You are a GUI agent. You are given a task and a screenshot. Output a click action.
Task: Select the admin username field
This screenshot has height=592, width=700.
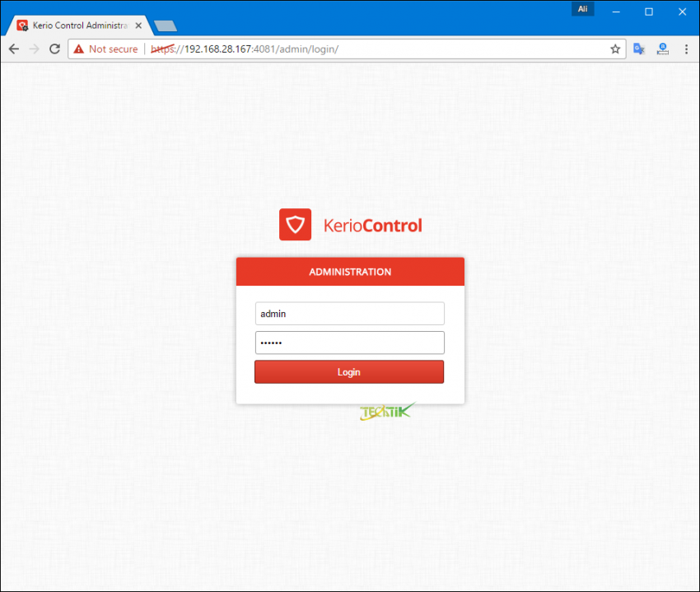tap(349, 313)
